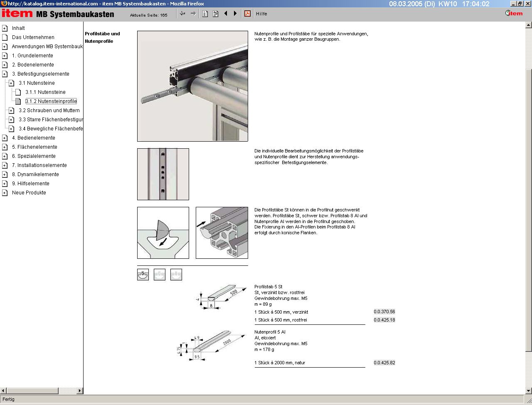Viewport: 532px width, 405px height.
Task: Expand the Neue Produkte node
Action: pos(5,193)
